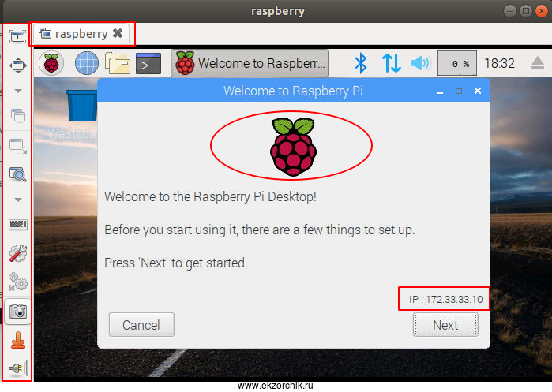Expand the scaling options arrow below the magnifier

[18, 200]
